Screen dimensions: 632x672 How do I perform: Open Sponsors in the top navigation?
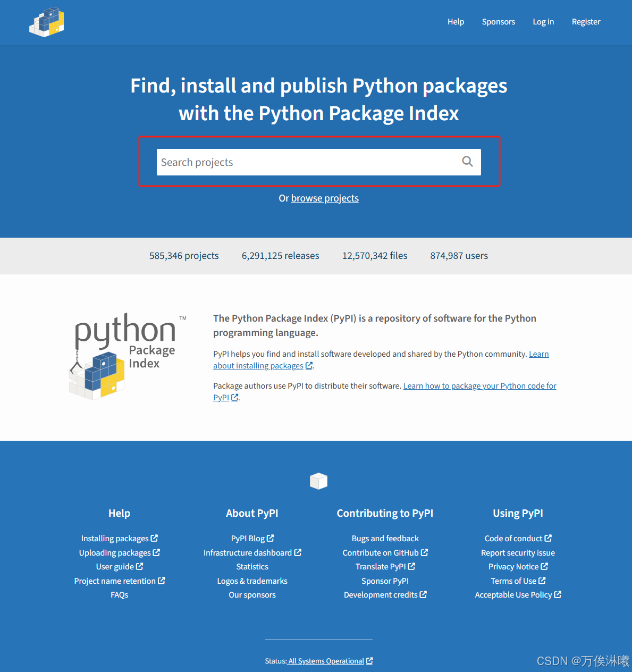coord(498,22)
